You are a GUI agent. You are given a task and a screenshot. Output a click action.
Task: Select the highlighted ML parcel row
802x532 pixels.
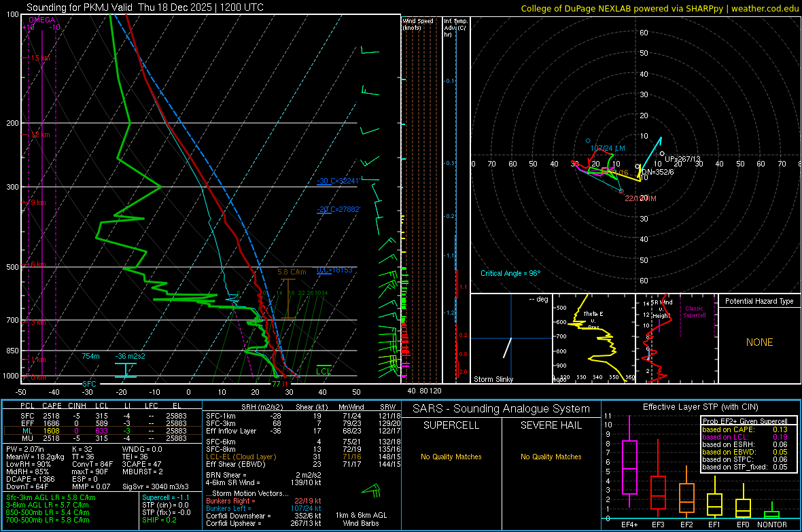pos(103,431)
